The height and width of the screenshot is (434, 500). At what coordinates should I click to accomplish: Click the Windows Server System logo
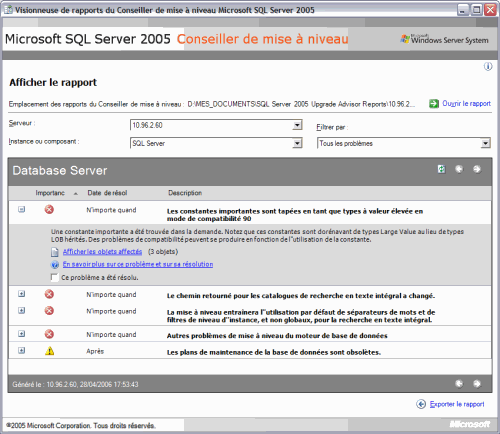[445, 39]
